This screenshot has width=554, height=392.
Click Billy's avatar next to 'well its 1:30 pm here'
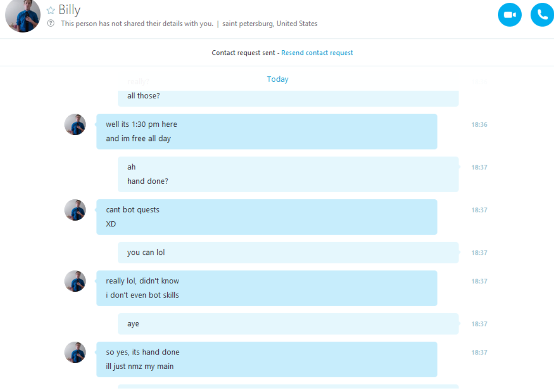[x=75, y=124]
